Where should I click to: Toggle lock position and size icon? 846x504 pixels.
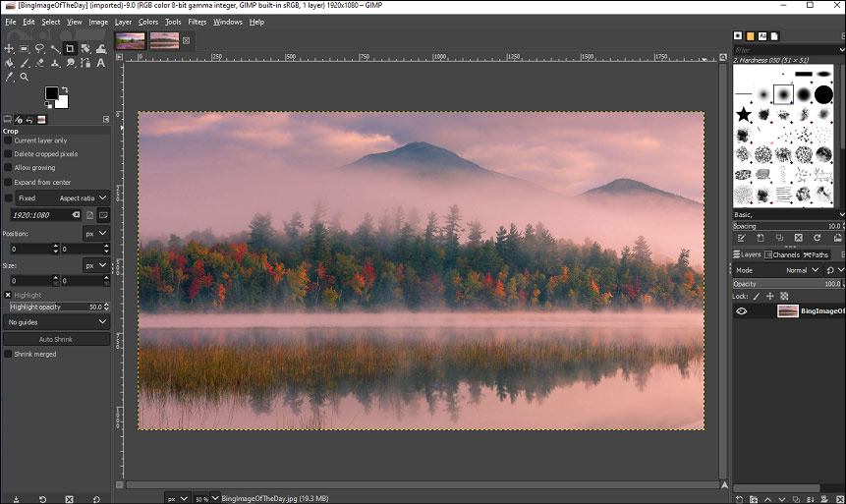click(x=770, y=297)
